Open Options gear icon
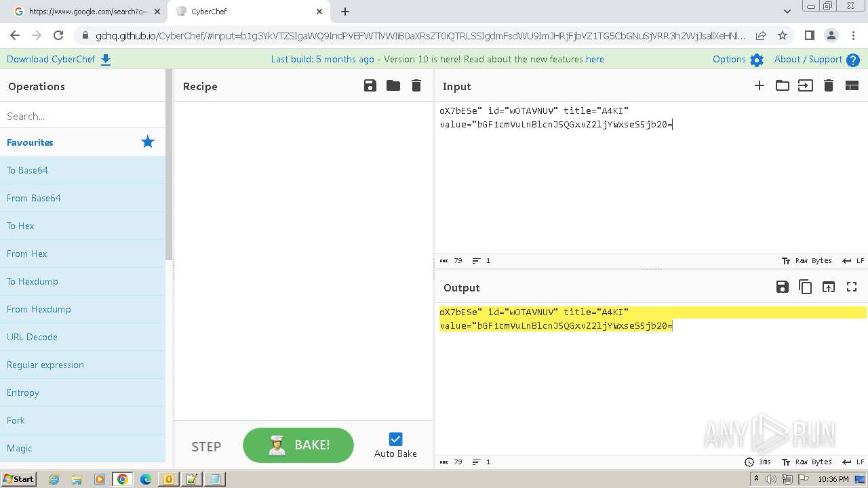 757,60
